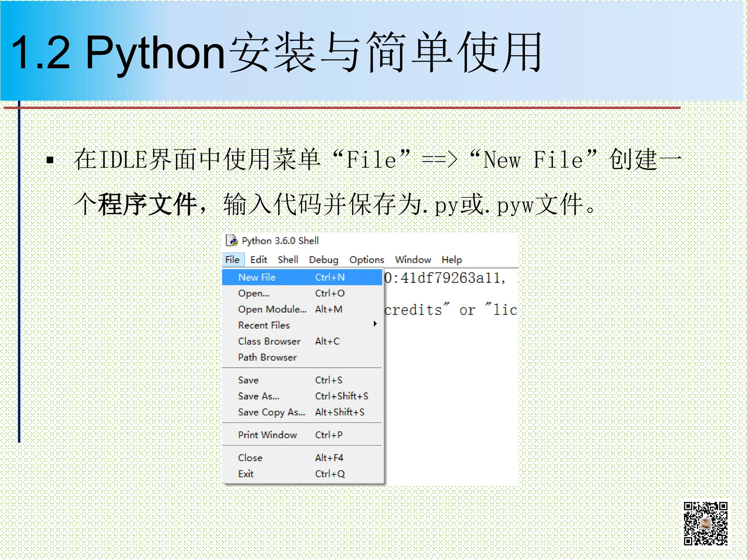Open the Debug menu
Image resolution: width=747 pixels, height=560 pixels.
(x=324, y=260)
